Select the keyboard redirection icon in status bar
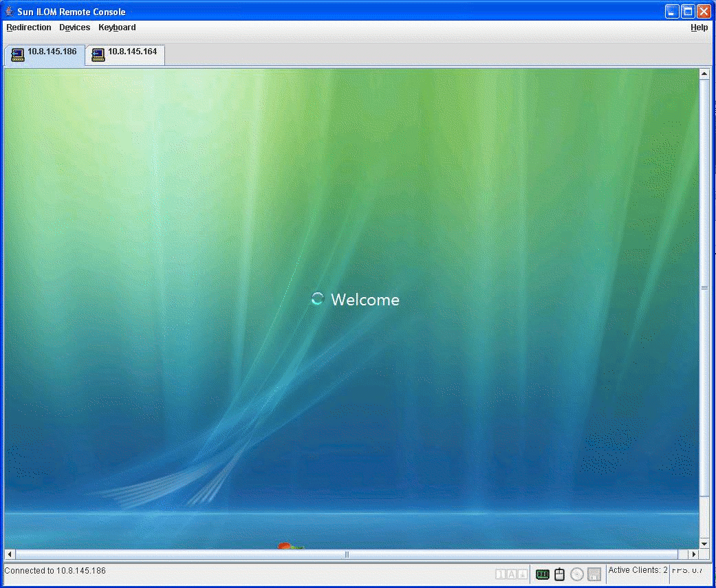 click(542, 574)
